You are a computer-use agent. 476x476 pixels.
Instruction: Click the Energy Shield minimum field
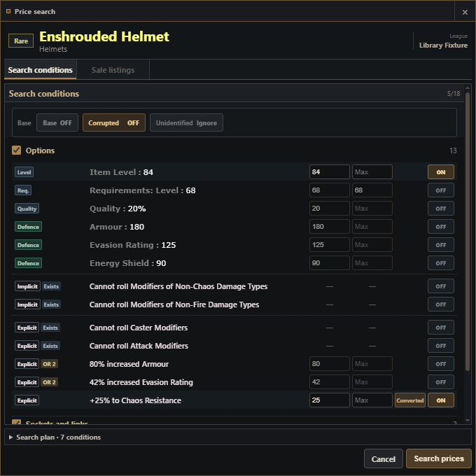point(330,263)
